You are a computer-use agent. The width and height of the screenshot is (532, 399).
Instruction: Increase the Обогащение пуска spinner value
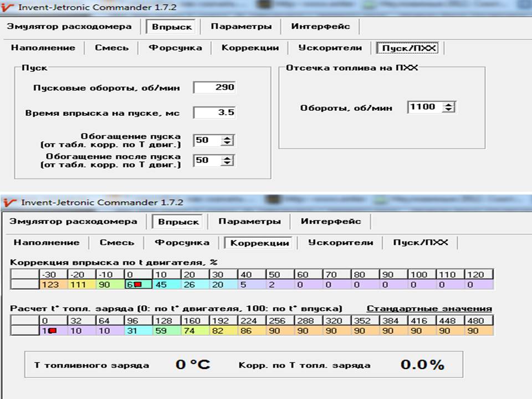pyautogui.click(x=227, y=138)
